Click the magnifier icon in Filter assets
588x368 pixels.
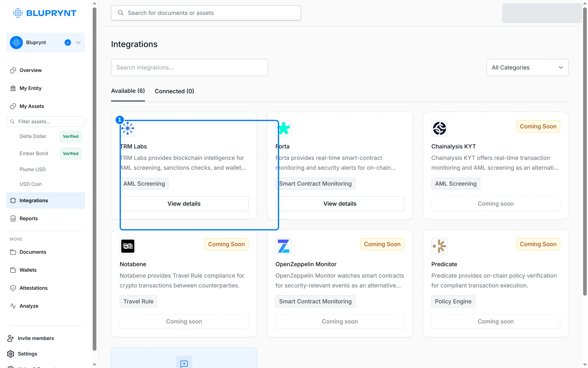(x=12, y=121)
